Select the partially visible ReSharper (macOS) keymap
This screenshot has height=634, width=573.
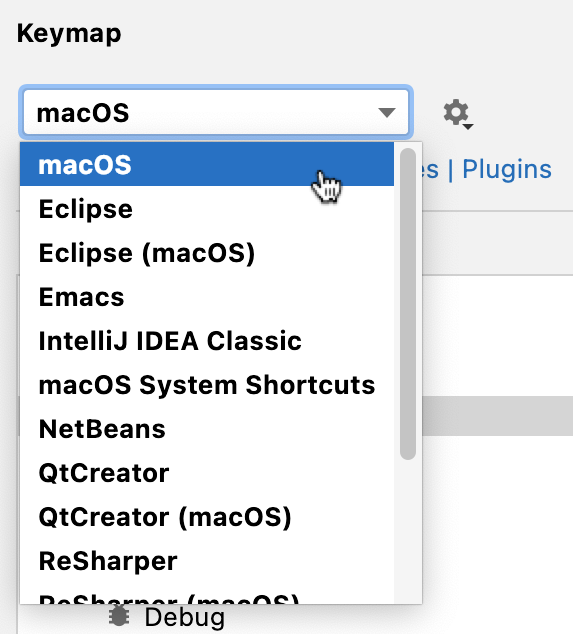[x=207, y=596]
